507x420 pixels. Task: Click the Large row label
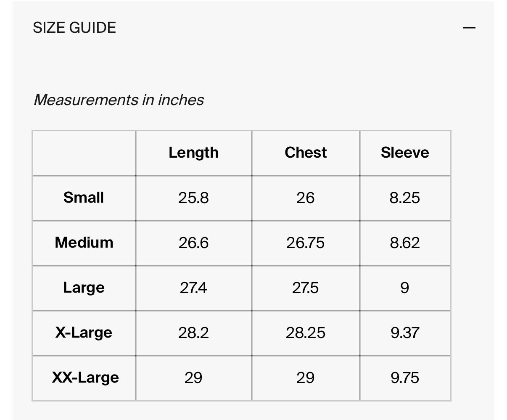[x=84, y=288]
